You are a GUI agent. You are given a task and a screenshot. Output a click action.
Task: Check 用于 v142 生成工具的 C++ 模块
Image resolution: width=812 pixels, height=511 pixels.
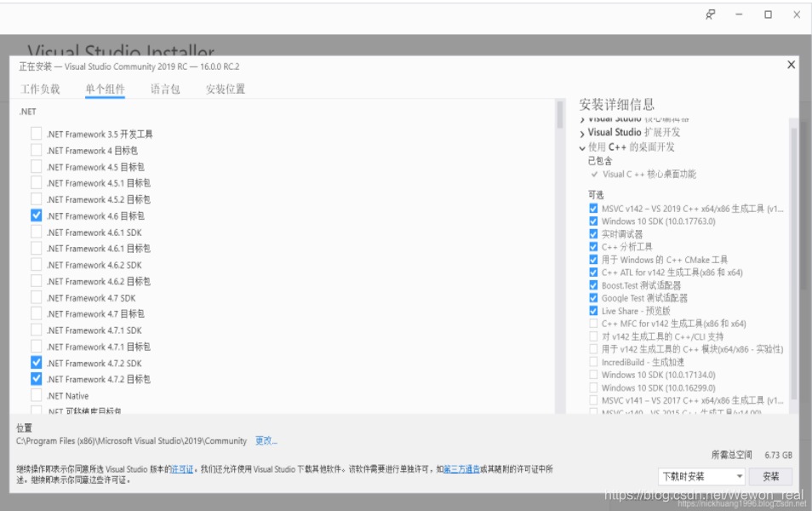pos(593,349)
